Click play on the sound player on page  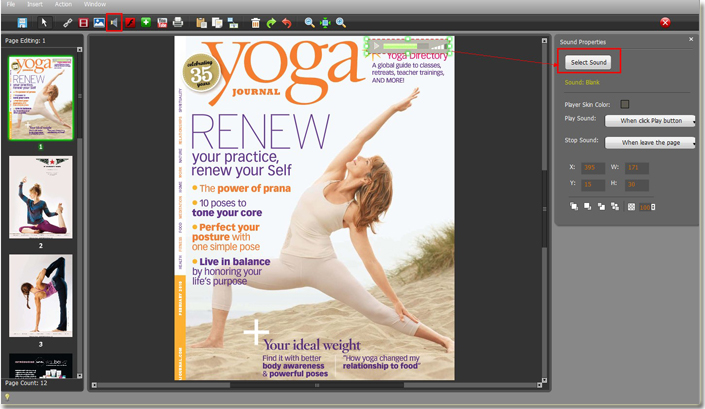click(x=376, y=46)
